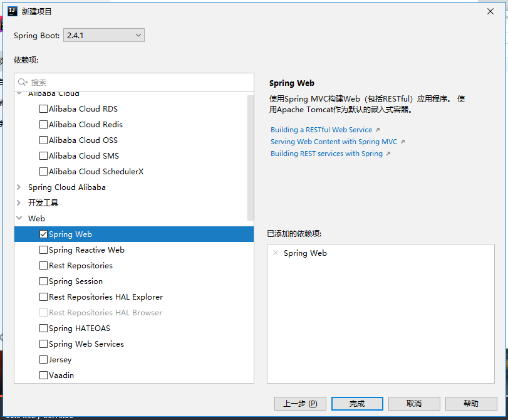Image resolution: width=508 pixels, height=420 pixels.
Task: Remove Spring Web from added dependencies
Action: point(276,253)
